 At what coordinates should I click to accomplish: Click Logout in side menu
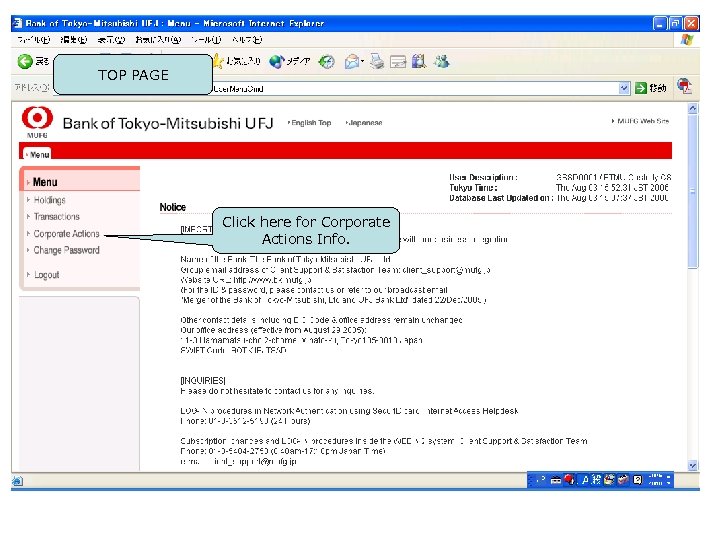[x=46, y=275]
